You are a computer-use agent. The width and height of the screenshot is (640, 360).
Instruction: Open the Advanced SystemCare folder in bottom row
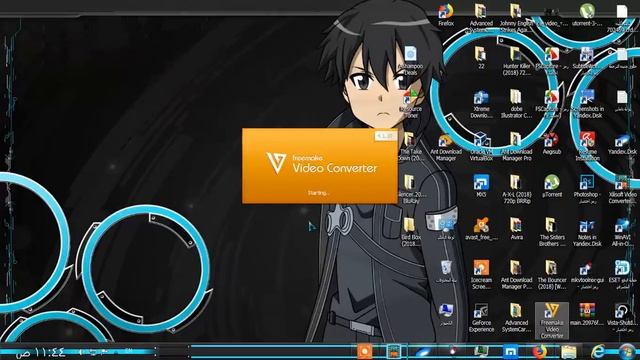pyautogui.click(x=516, y=318)
